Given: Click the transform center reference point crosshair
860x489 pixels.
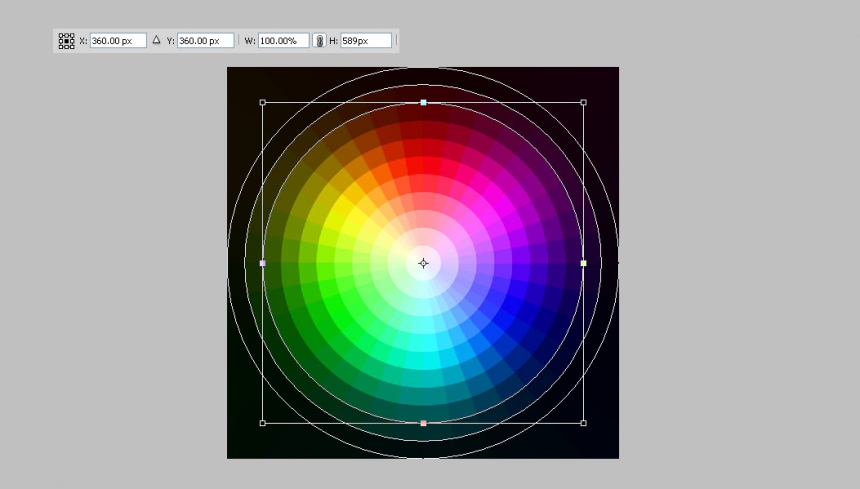Looking at the screenshot, I should [423, 263].
